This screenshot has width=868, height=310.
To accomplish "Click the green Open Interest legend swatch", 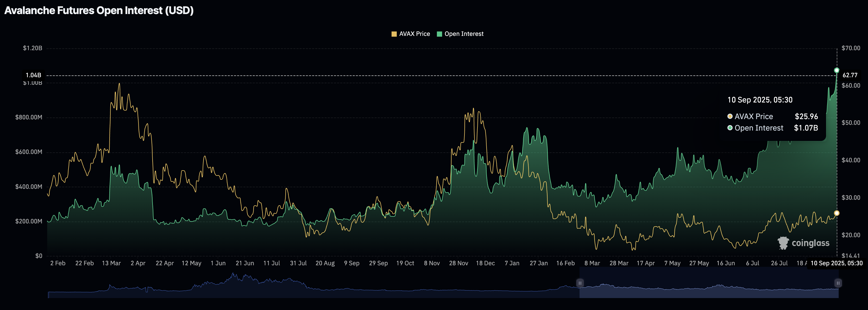I will point(439,34).
